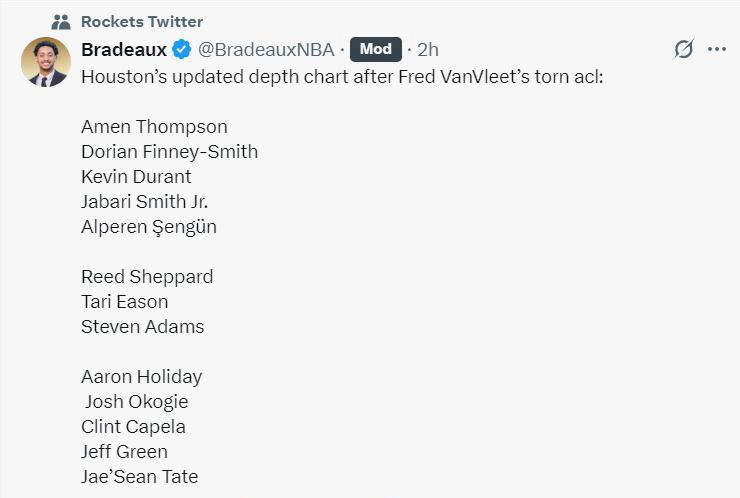This screenshot has width=740, height=498.
Task: Open the three-dot more options menu
Action: (717, 49)
